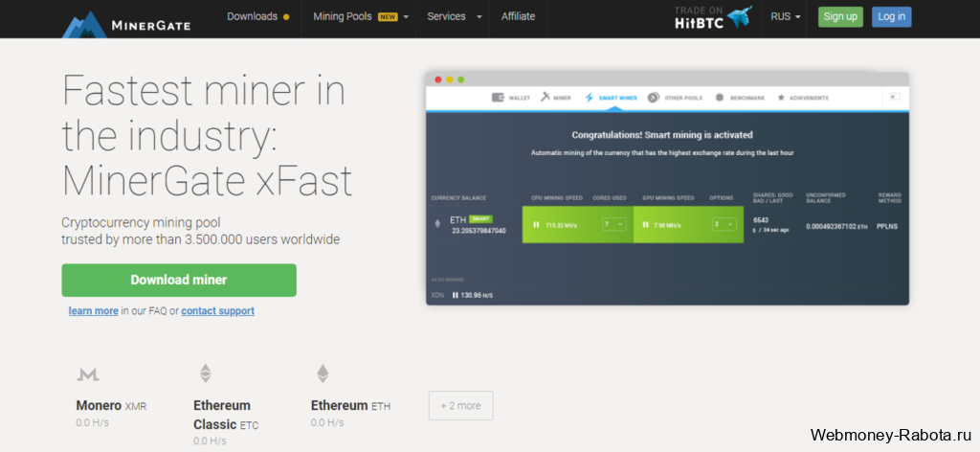
Task: Change the RUS language dropdown
Action: 786,17
